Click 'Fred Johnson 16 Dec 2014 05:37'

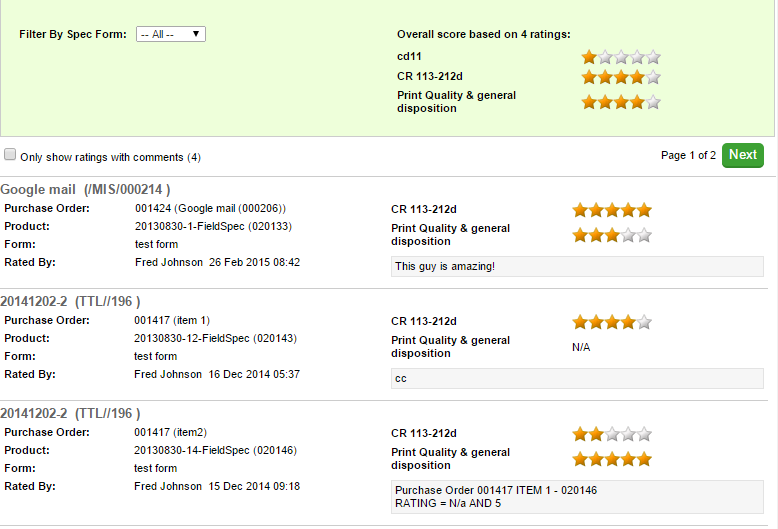coord(217,374)
